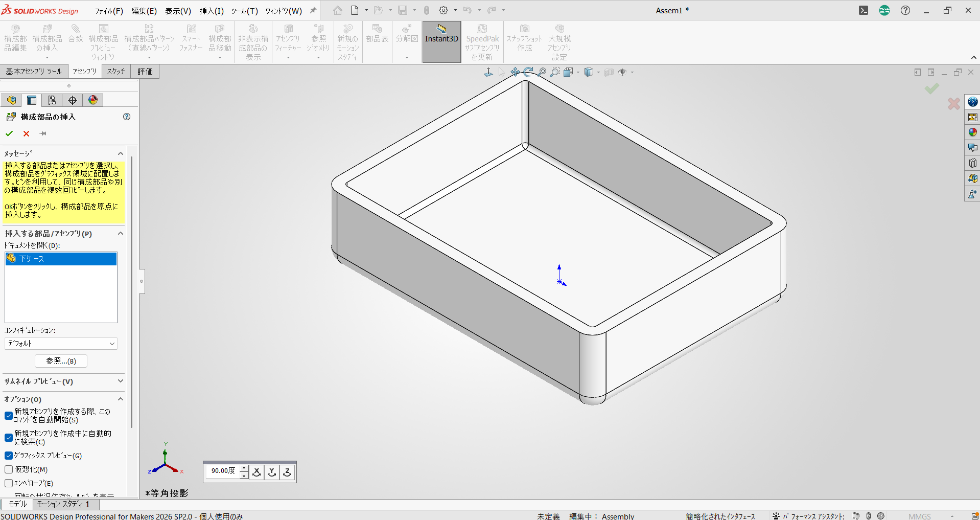Open the DisplayManager color ball tab
The width and height of the screenshot is (980, 520).
coord(93,100)
